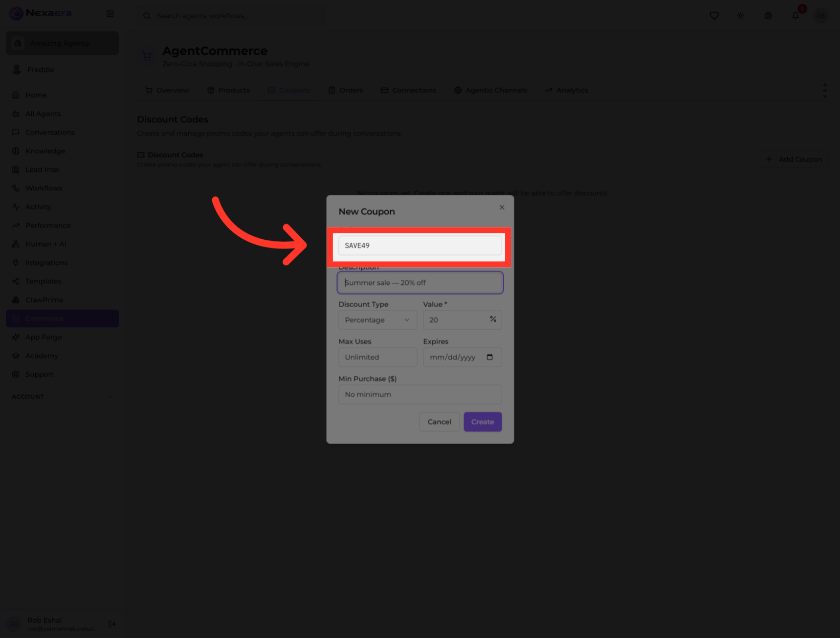Image resolution: width=840 pixels, height=638 pixels.
Task: Open Activity in sidebar
Action: pos(62,206)
